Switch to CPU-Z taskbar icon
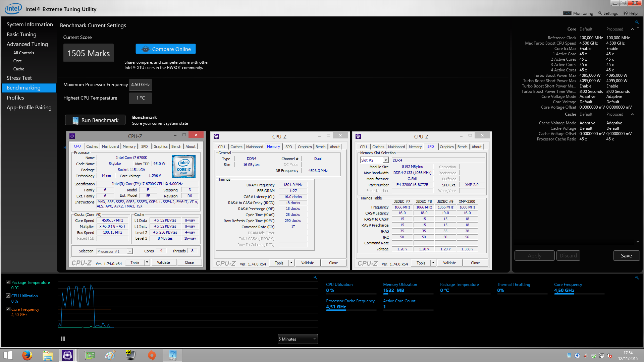644x362 pixels. 67,355
